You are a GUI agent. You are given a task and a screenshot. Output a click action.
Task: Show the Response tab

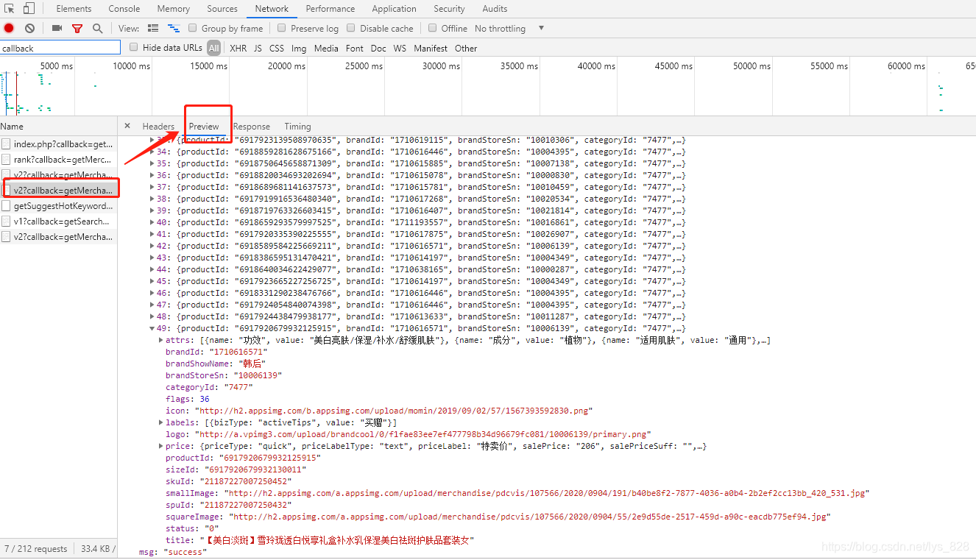(252, 126)
